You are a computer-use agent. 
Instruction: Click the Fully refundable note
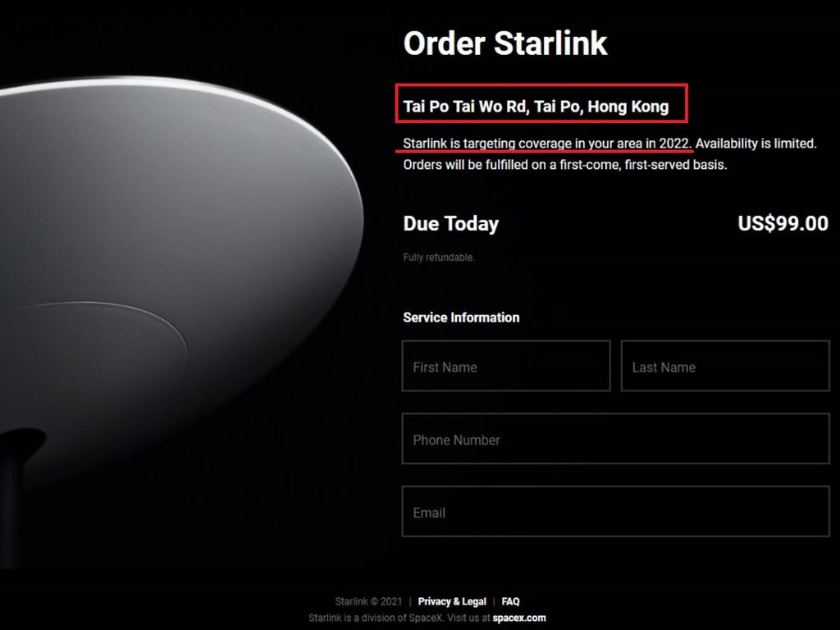click(439, 257)
